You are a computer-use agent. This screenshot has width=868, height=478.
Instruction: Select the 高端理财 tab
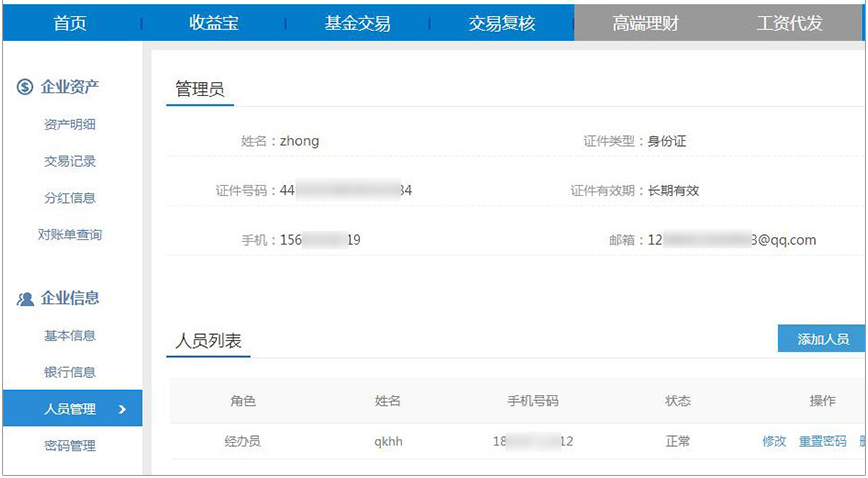point(645,23)
